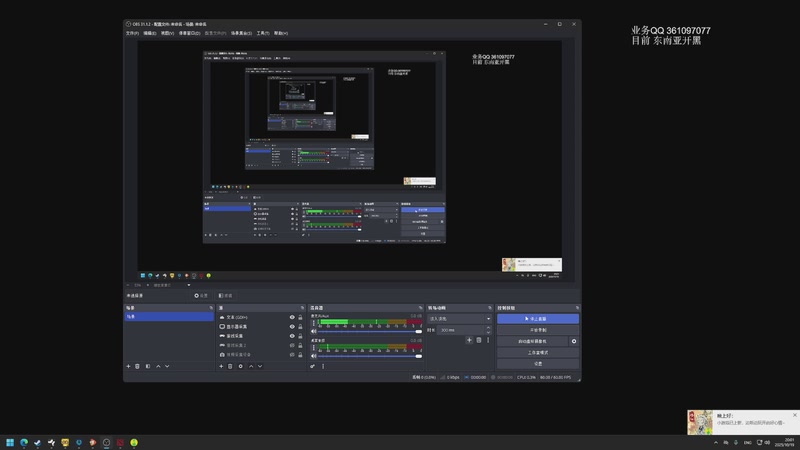Increase transition duration with spinner up arrow
Image resolution: width=800 pixels, height=450 pixels.
coord(488,328)
